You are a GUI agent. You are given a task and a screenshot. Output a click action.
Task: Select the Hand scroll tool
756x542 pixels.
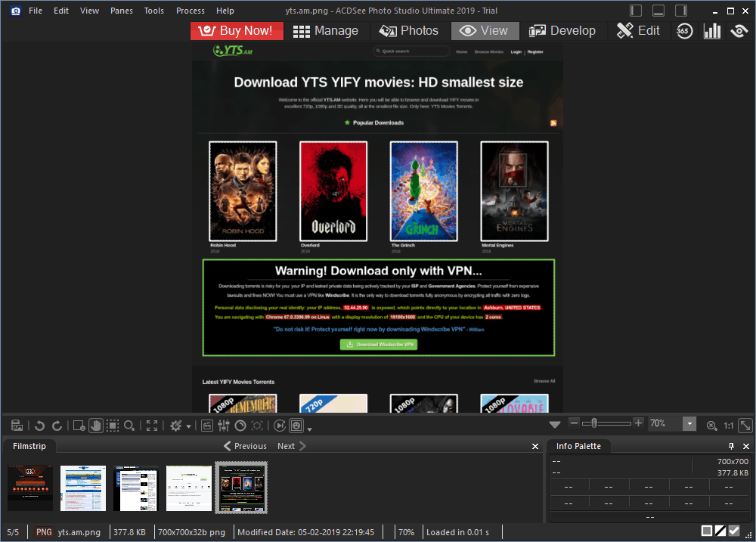96,426
